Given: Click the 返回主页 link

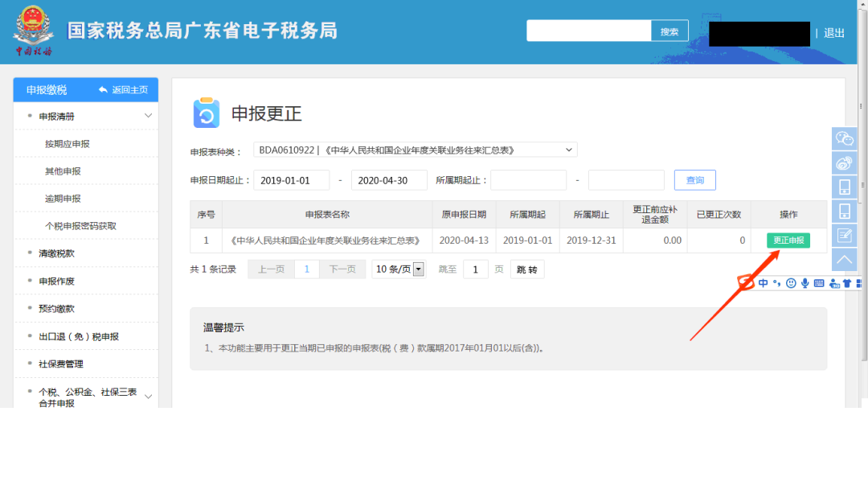Looking at the screenshot, I should point(130,90).
